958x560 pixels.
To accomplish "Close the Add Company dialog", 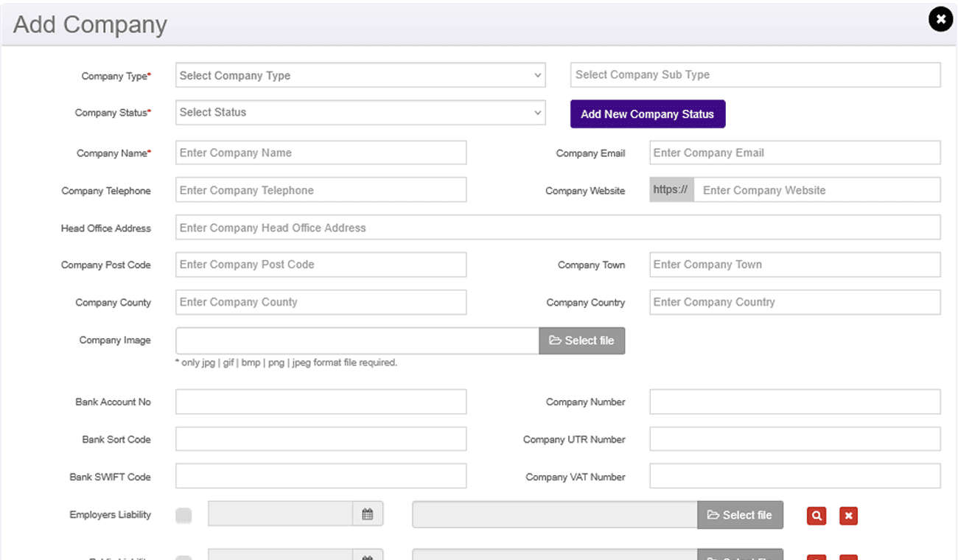I will coord(940,19).
